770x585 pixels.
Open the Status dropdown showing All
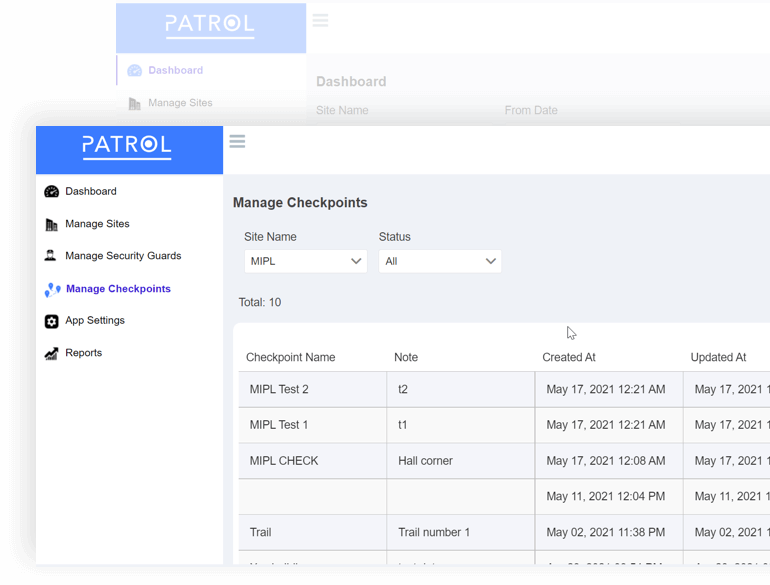[440, 261]
